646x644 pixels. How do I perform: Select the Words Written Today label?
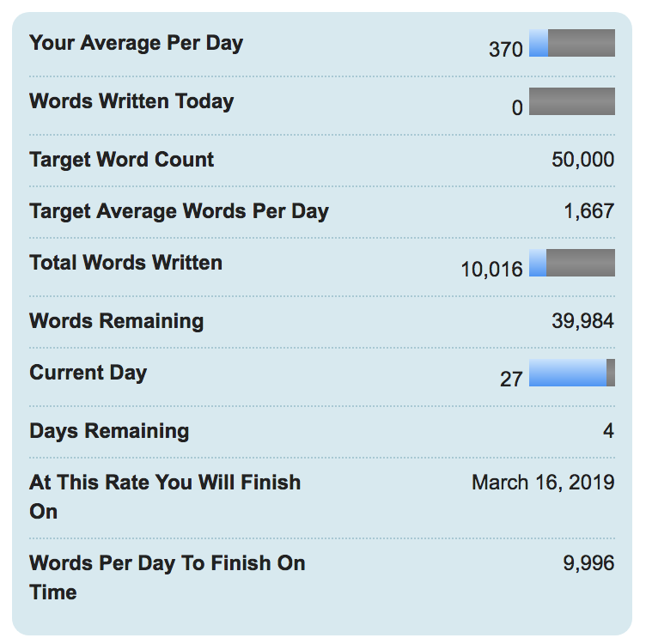pos(131,101)
